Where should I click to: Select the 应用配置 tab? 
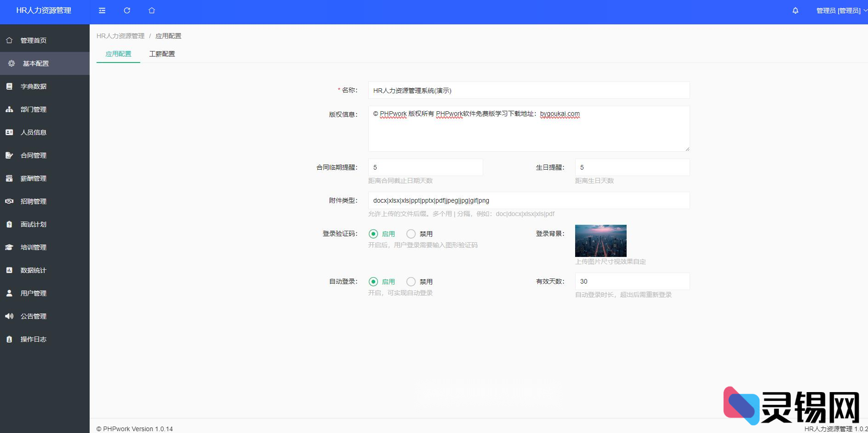click(118, 54)
